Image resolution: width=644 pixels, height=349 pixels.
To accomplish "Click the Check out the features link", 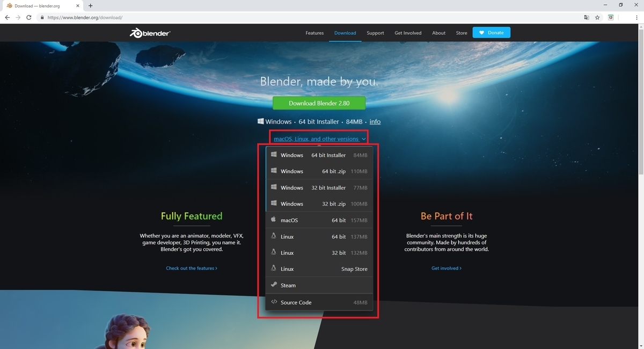I will click(192, 268).
